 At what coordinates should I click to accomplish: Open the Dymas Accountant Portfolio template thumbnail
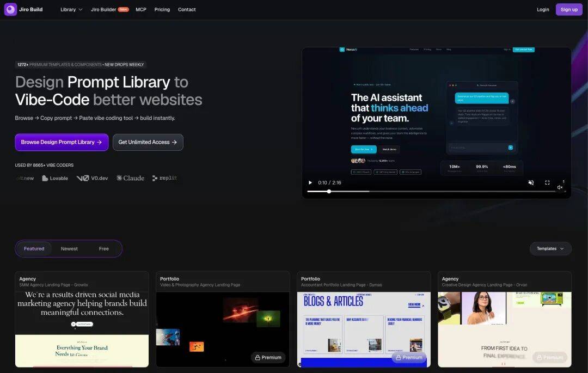364,329
